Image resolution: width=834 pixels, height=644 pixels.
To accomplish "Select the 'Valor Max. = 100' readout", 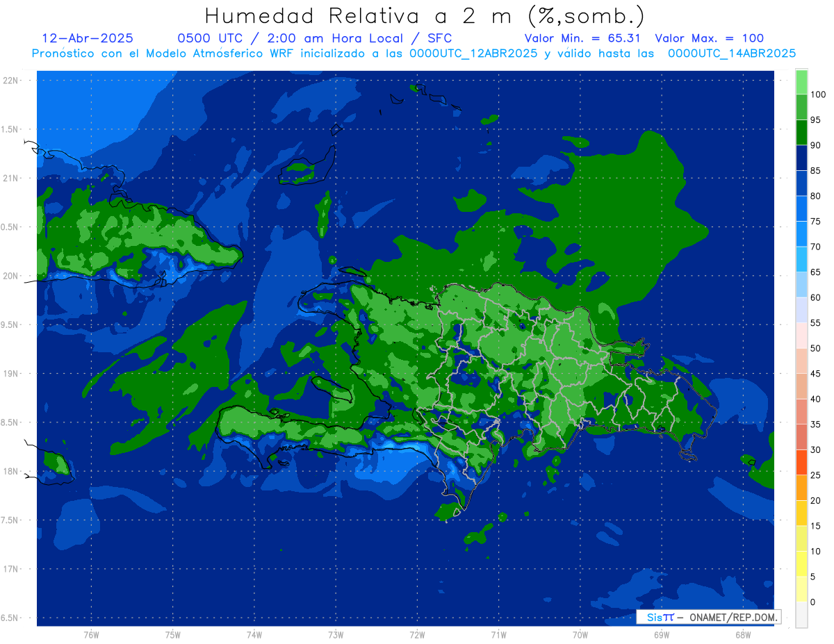I will [709, 39].
